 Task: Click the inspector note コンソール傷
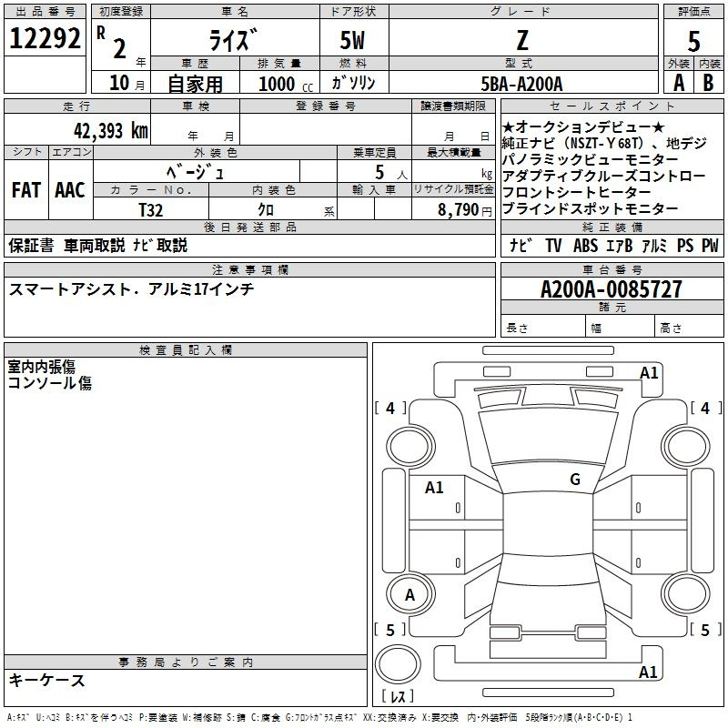tap(50, 383)
